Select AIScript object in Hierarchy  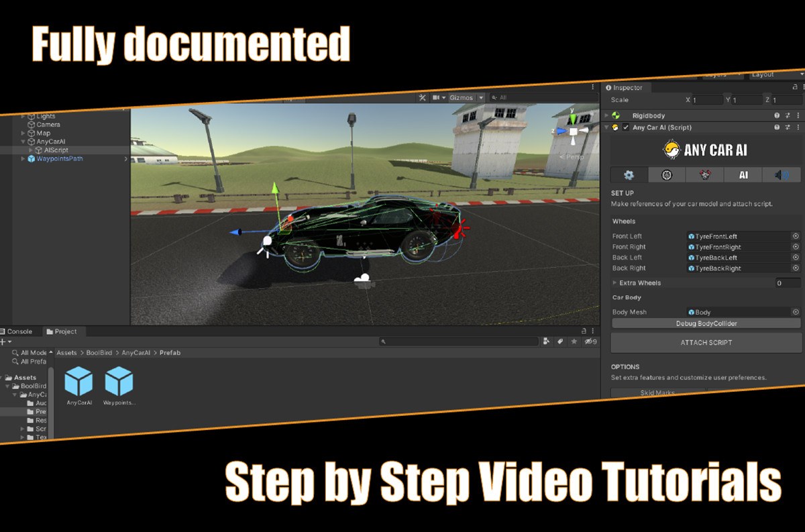56,150
